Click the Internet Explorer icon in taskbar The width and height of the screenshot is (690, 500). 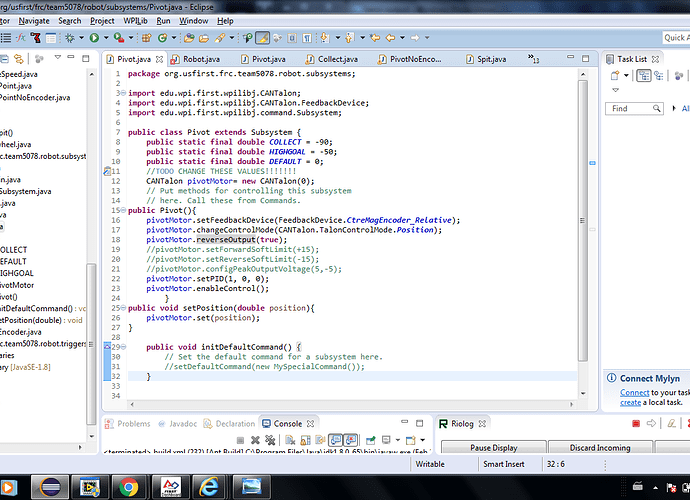tap(209, 487)
